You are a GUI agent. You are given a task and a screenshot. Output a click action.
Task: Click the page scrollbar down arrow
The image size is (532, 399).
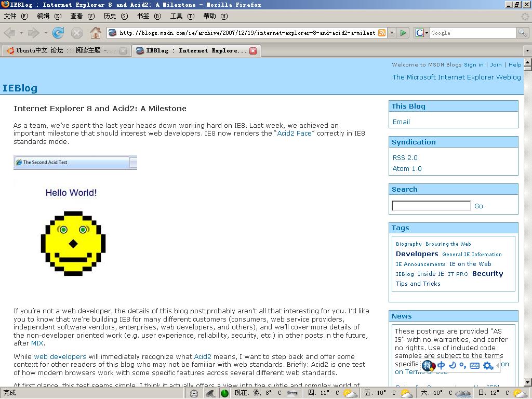(528, 382)
